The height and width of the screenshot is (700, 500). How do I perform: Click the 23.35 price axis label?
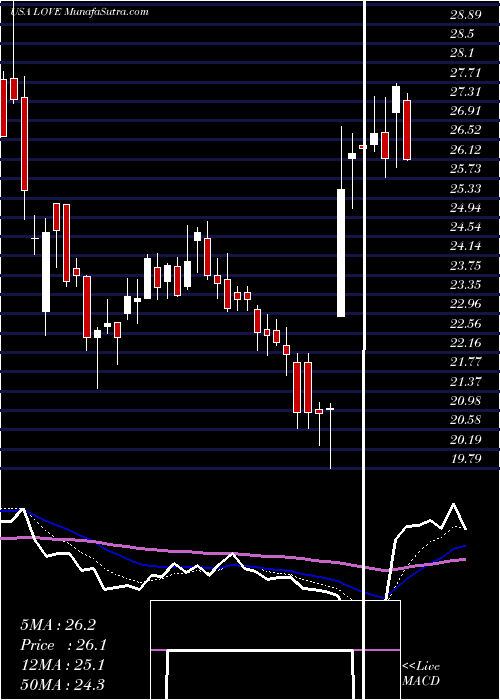point(466,285)
